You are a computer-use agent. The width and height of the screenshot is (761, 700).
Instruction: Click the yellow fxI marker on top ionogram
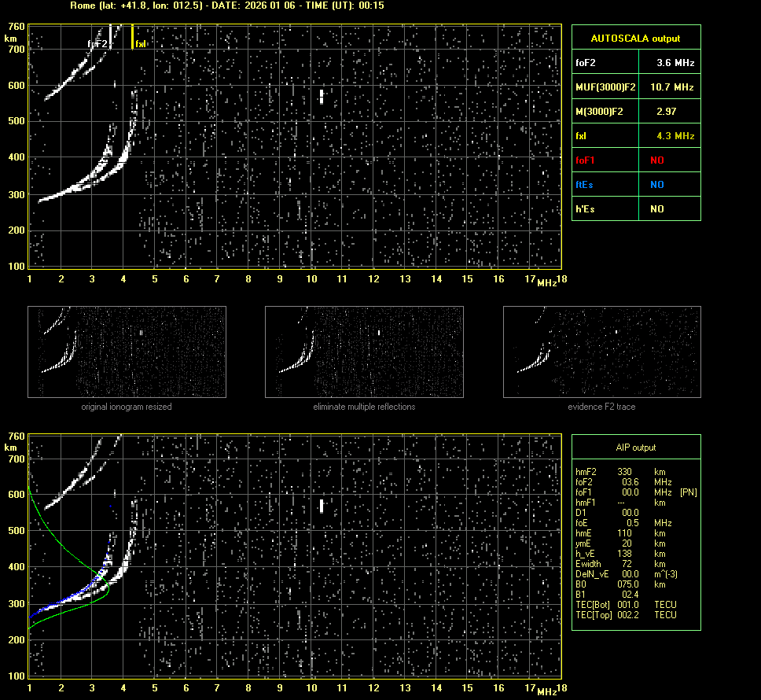point(132,38)
